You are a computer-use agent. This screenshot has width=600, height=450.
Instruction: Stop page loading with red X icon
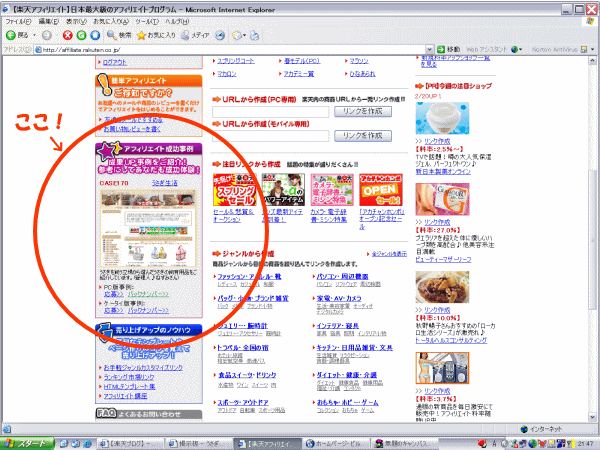coord(68,35)
